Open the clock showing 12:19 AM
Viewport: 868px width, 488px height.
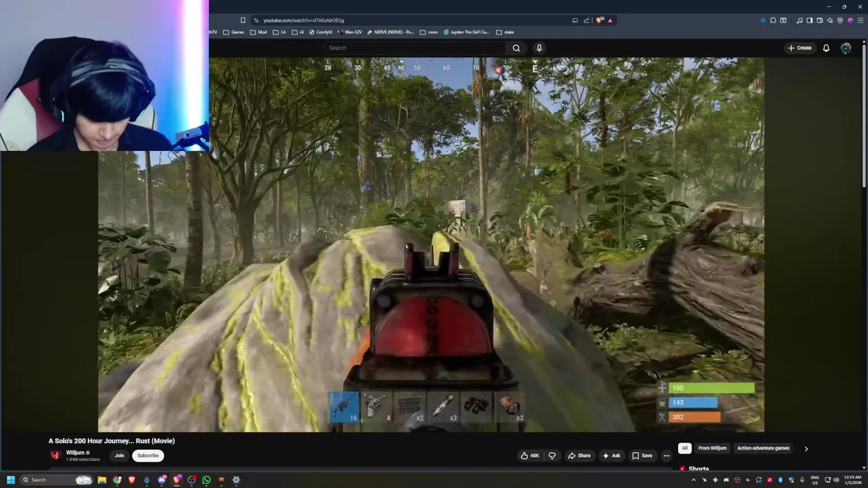pos(853,480)
